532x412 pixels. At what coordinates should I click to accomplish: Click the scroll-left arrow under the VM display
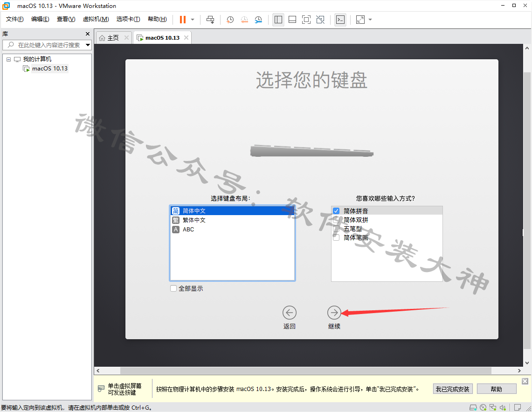(98, 370)
